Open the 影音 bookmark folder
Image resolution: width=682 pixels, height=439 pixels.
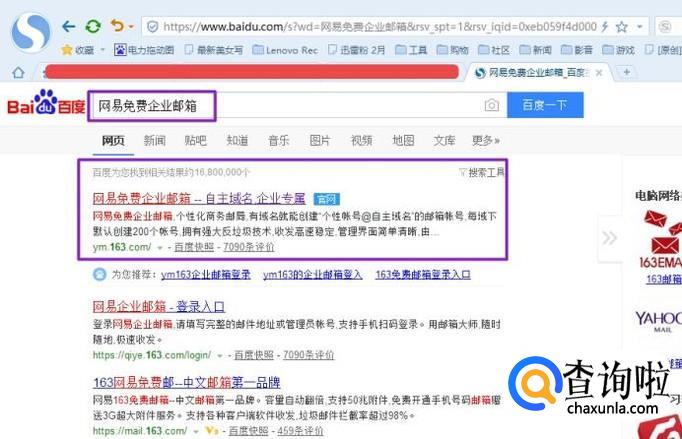click(577, 50)
